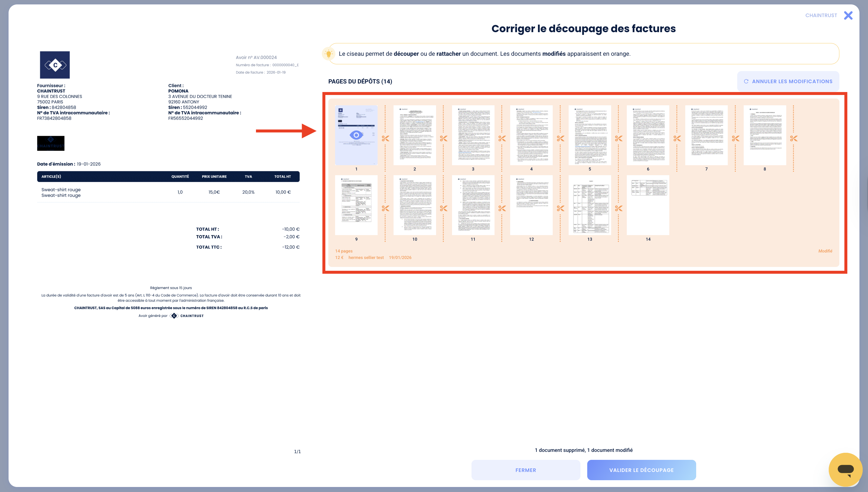Click '1 document supprimé, 1 document modifié' status

tap(584, 450)
